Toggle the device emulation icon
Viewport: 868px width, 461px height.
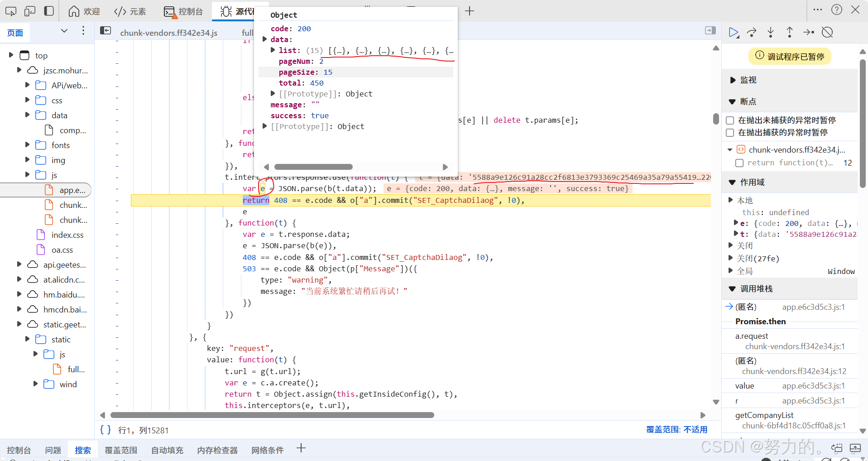click(x=29, y=10)
